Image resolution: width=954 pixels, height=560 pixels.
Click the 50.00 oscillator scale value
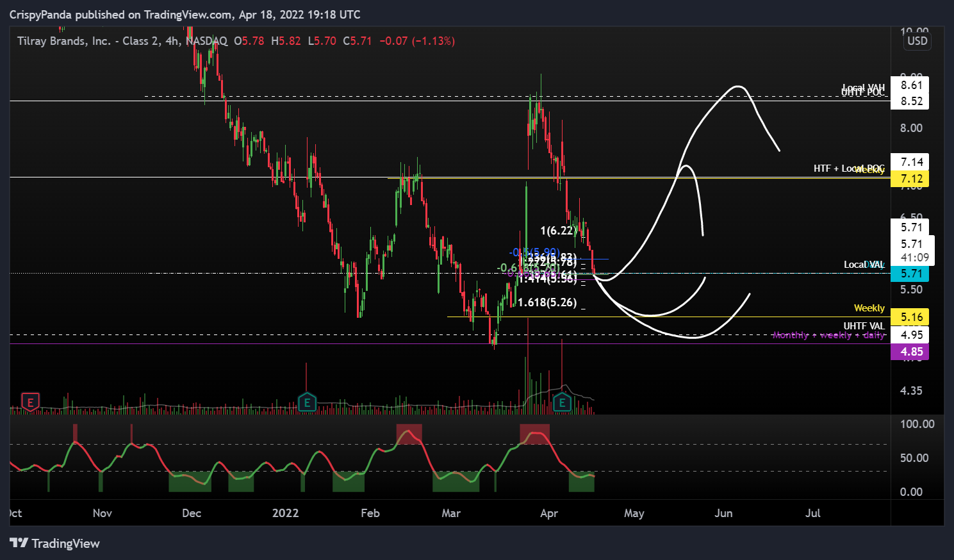[914, 458]
